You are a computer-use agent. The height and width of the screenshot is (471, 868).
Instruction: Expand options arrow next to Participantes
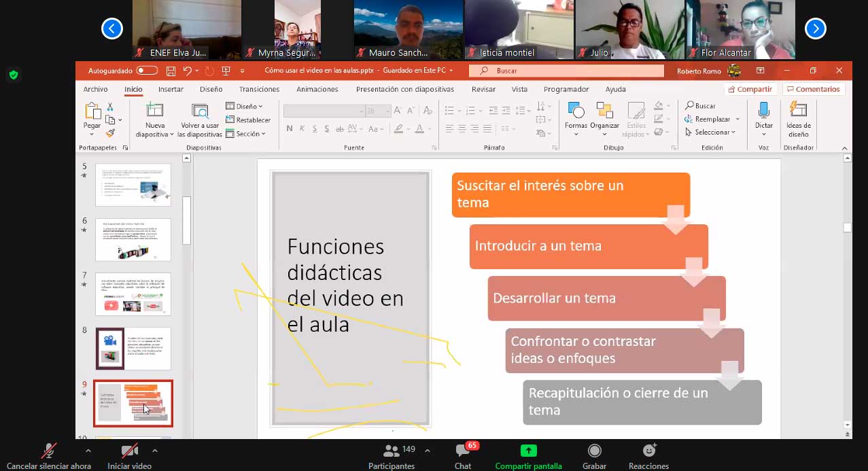click(428, 451)
